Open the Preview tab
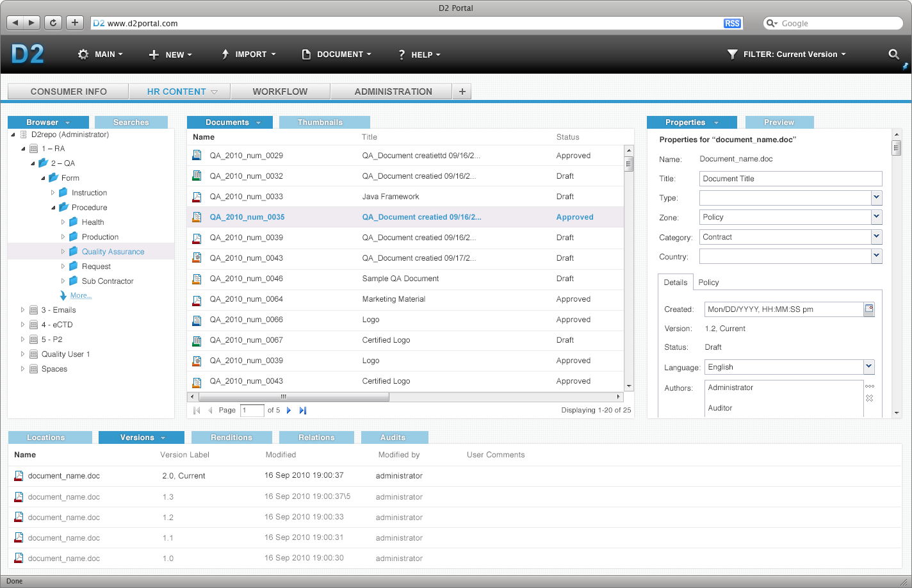The image size is (912, 588). pyautogui.click(x=779, y=122)
